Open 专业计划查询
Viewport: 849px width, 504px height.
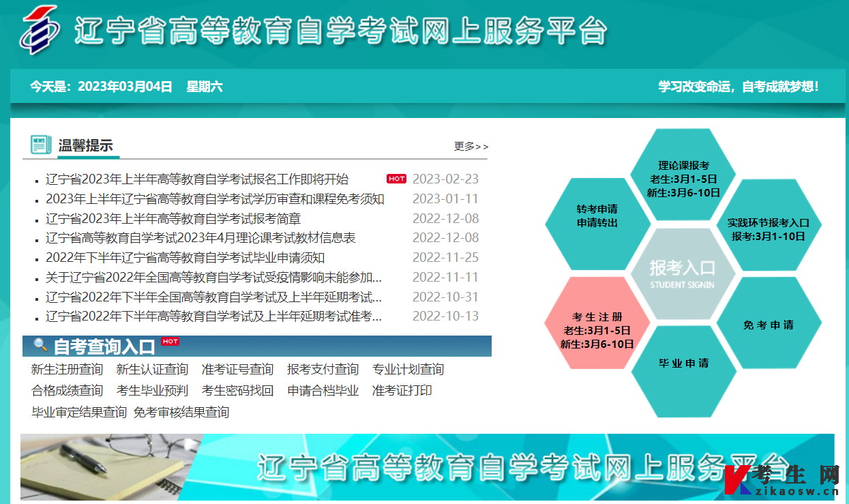408,370
